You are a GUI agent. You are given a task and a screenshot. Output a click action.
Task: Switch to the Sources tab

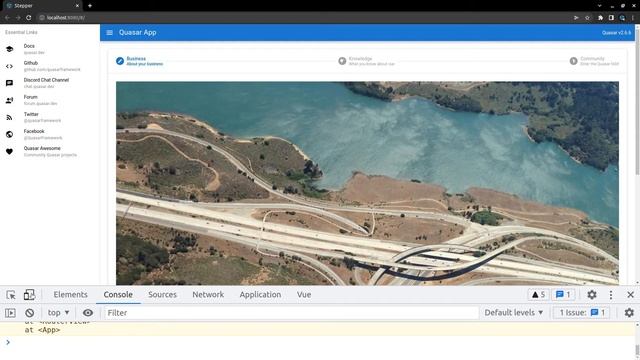162,295
